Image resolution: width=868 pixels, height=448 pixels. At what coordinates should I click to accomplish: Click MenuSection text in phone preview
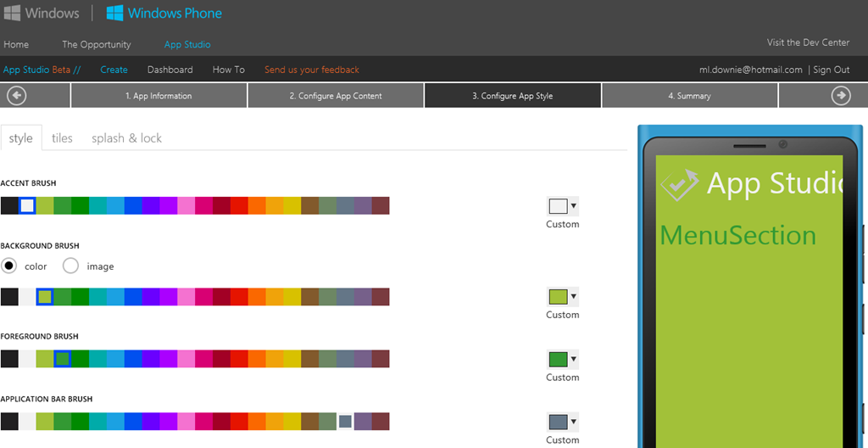point(738,236)
